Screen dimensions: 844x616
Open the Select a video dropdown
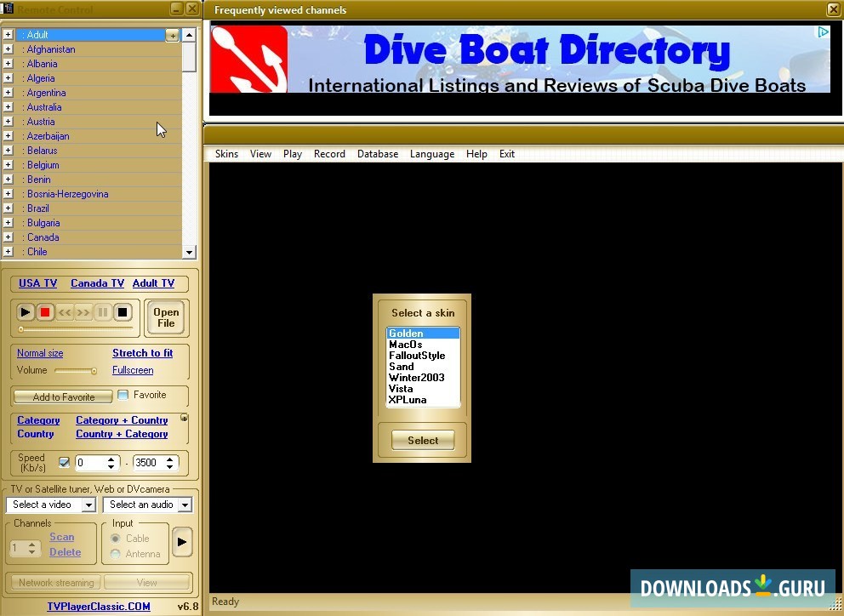[88, 505]
